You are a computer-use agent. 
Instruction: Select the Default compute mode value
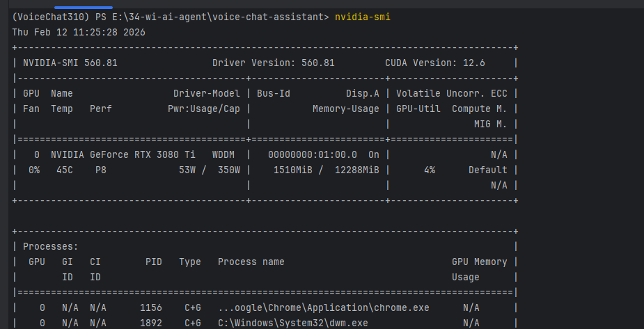488,170
